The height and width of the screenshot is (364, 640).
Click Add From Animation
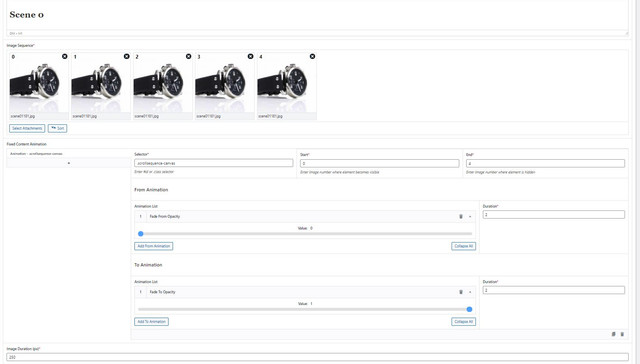tap(153, 246)
